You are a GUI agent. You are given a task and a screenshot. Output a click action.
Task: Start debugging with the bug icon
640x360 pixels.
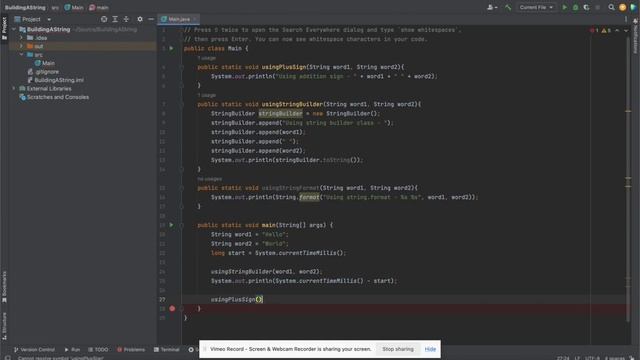pyautogui.click(x=576, y=7)
